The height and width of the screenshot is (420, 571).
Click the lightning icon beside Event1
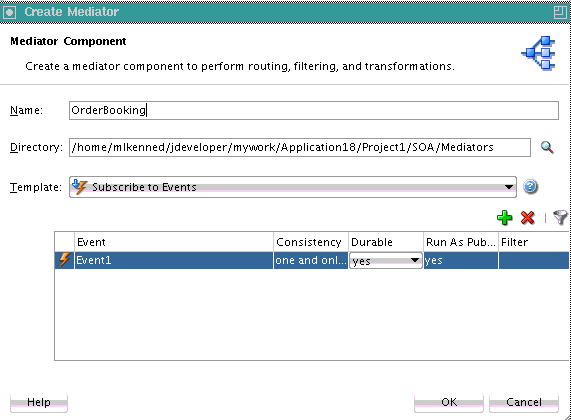(64, 260)
